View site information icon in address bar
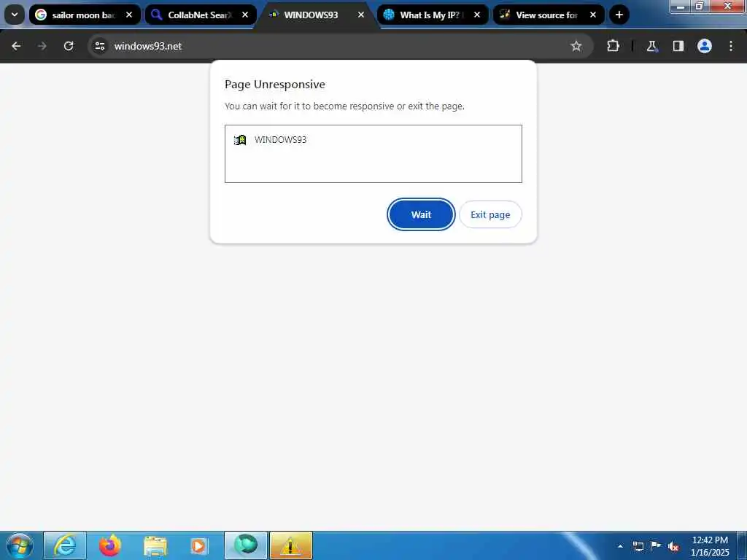Viewport: 747px width, 560px height. click(x=99, y=46)
